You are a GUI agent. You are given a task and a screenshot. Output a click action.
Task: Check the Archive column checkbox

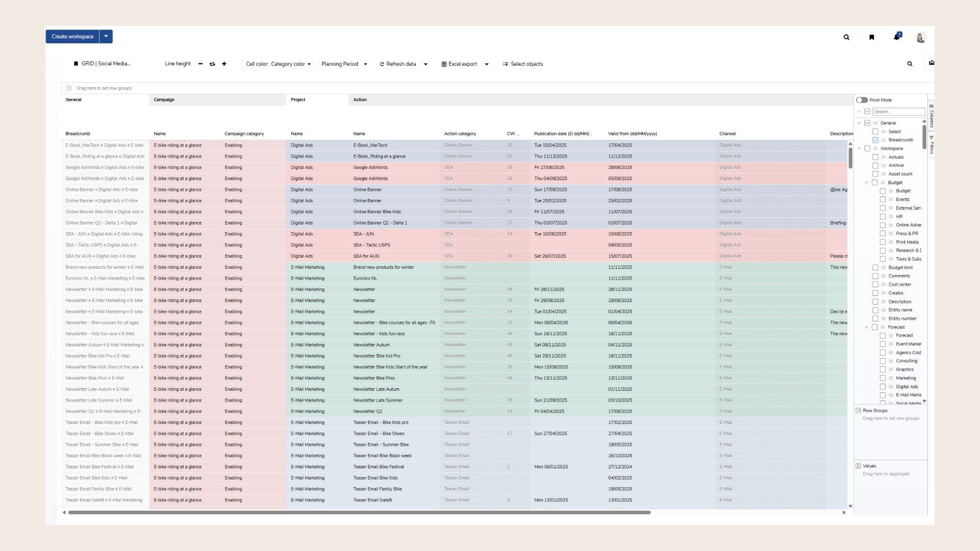tap(875, 166)
